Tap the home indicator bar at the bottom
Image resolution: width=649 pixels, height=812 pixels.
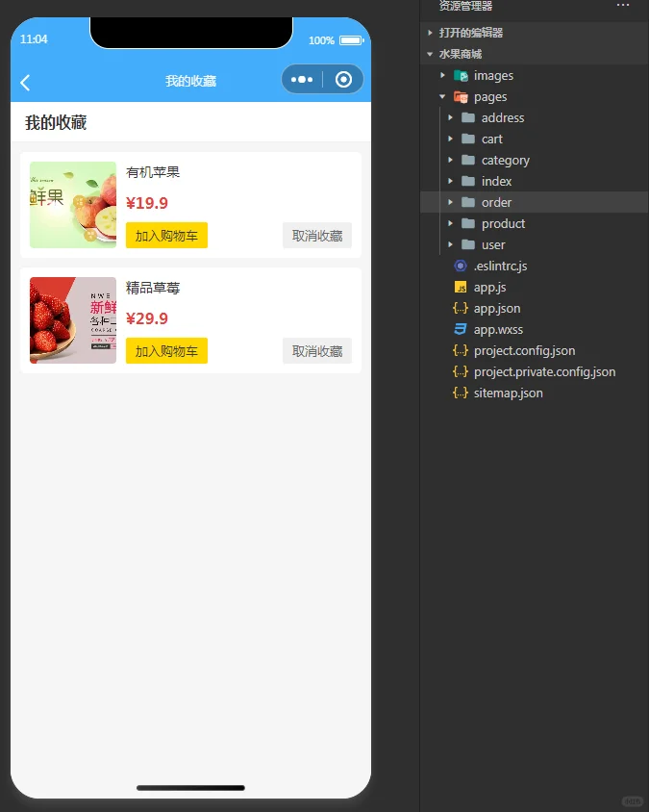click(190, 788)
